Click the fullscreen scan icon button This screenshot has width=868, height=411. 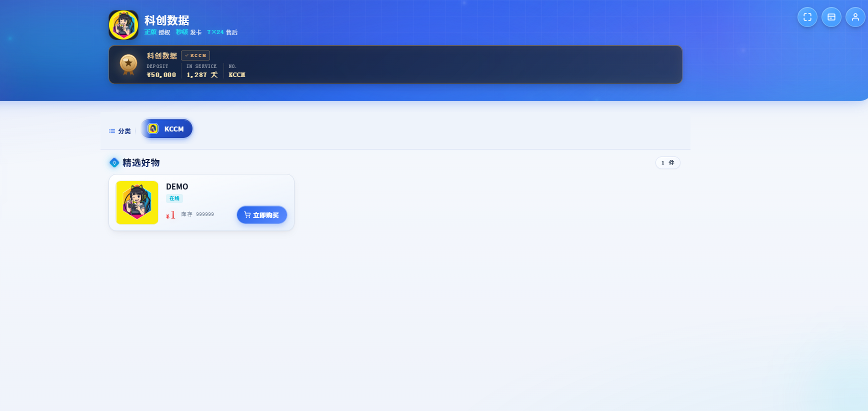pyautogui.click(x=807, y=17)
